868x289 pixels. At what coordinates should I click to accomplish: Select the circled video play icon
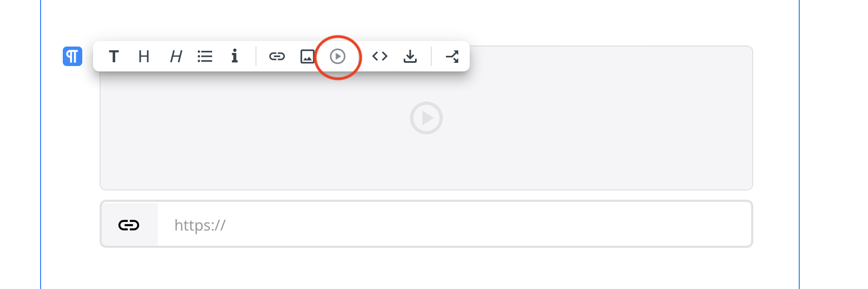[x=338, y=56]
